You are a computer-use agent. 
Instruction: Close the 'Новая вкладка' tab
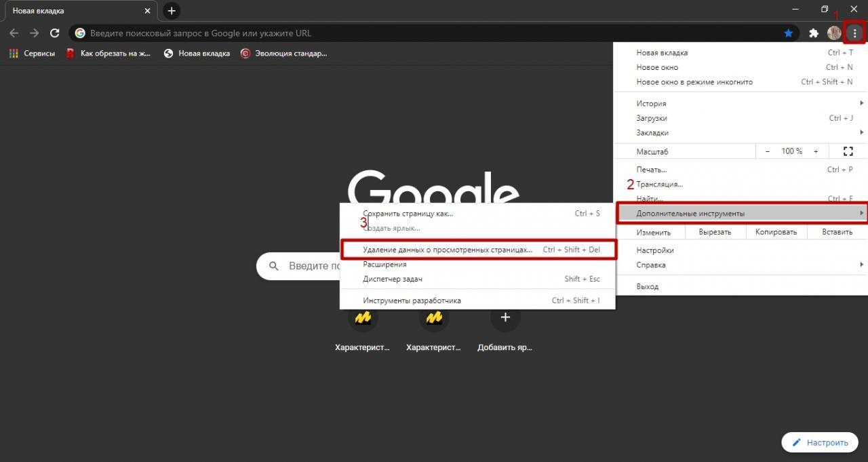[147, 11]
